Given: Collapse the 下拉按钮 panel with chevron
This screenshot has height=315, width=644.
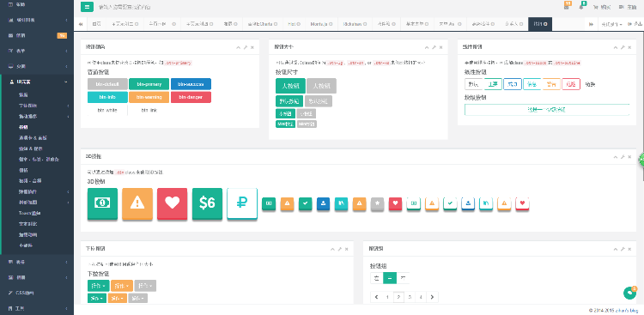Looking at the screenshot, I should [x=332, y=249].
